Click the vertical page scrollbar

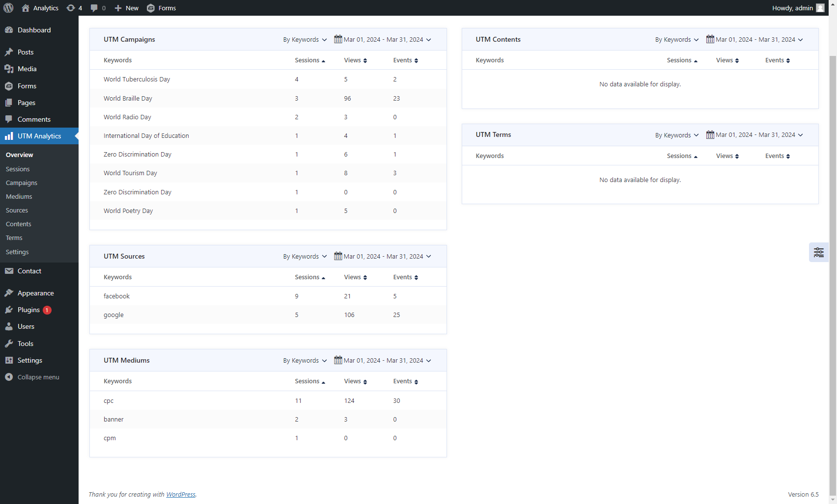coord(833,245)
